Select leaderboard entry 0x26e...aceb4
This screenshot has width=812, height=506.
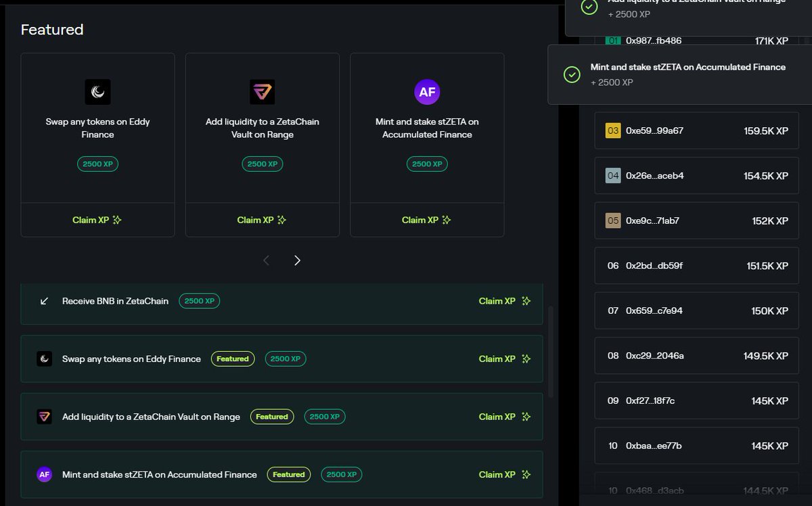pyautogui.click(x=696, y=176)
